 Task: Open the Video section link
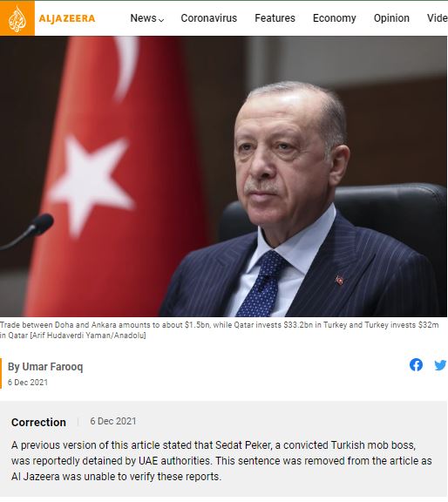tap(438, 18)
